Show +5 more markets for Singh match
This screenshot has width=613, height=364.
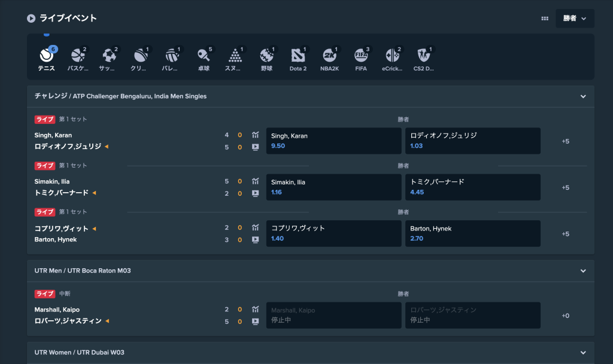click(x=565, y=141)
